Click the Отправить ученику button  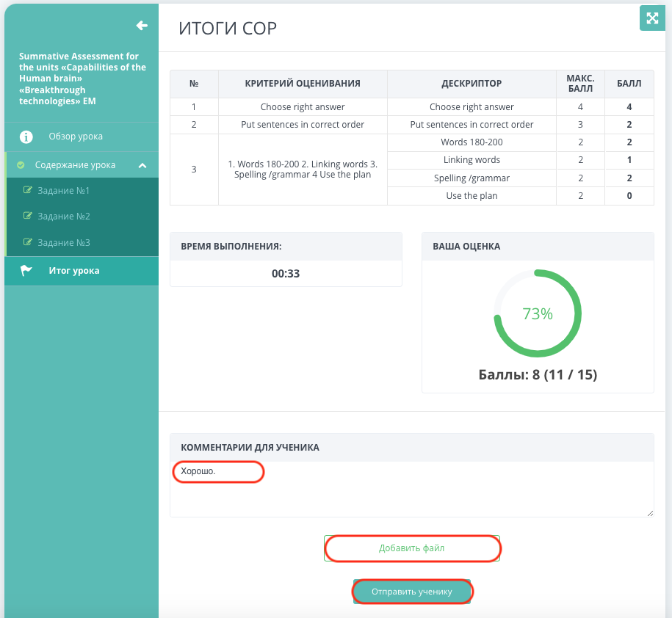pos(412,592)
